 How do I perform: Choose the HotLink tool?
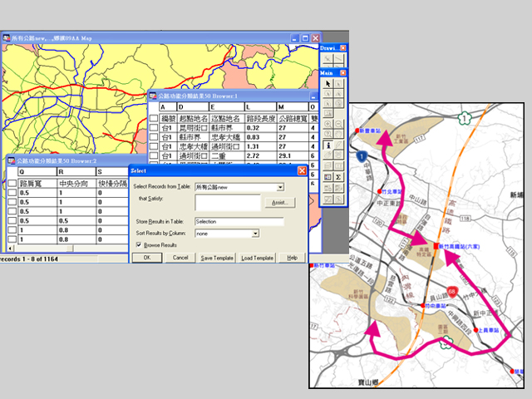click(339, 145)
